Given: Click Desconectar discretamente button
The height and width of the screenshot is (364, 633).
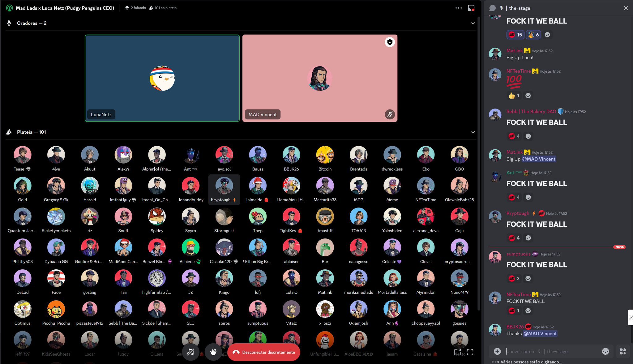Looking at the screenshot, I should pos(264,352).
